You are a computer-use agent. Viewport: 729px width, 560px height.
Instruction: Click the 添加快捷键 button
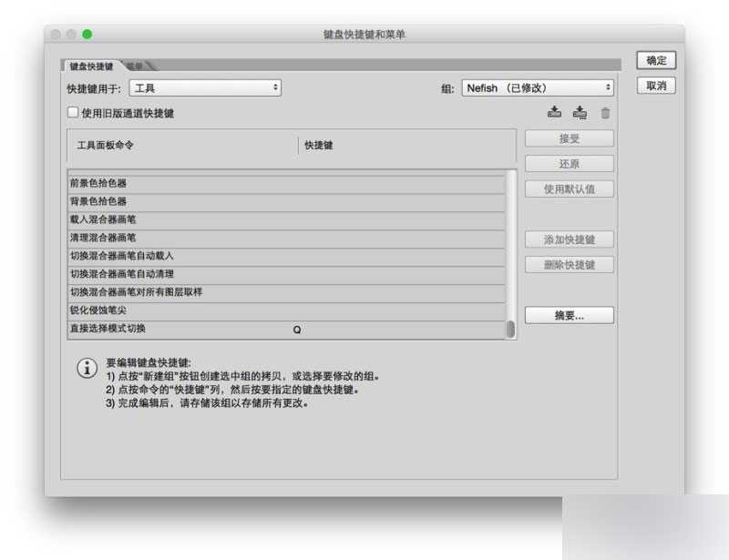pyautogui.click(x=570, y=239)
